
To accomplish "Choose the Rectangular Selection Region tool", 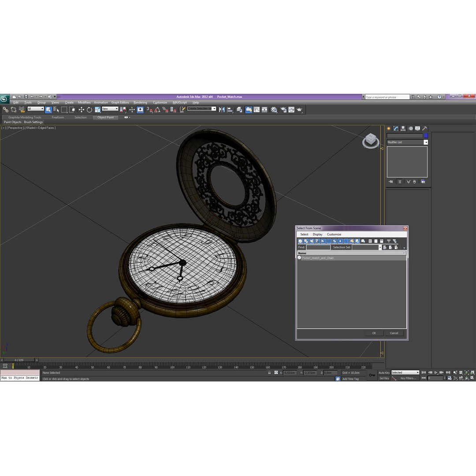I will [x=64, y=110].
